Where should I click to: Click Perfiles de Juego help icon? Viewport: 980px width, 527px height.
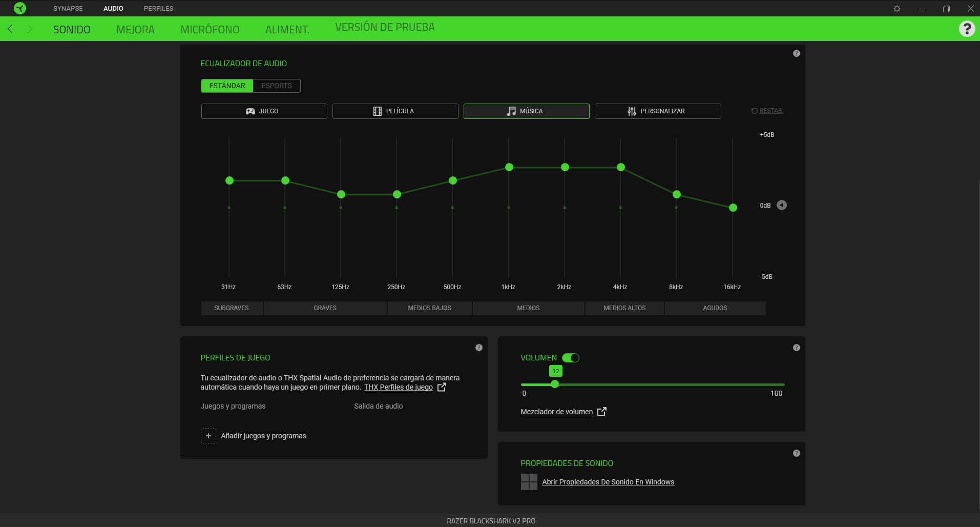478,348
